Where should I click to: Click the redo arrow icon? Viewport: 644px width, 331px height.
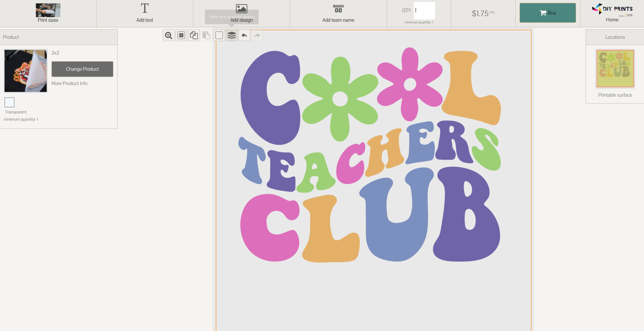coord(257,35)
